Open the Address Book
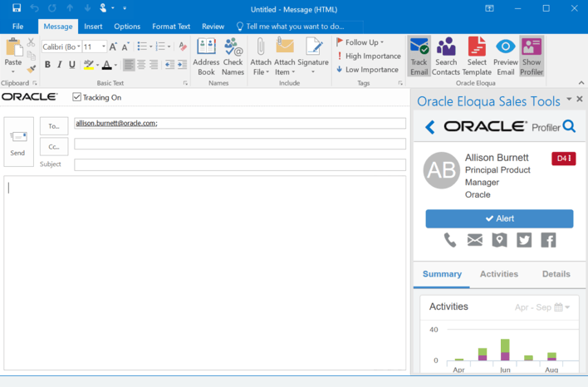The width and height of the screenshot is (588, 387). (x=206, y=56)
